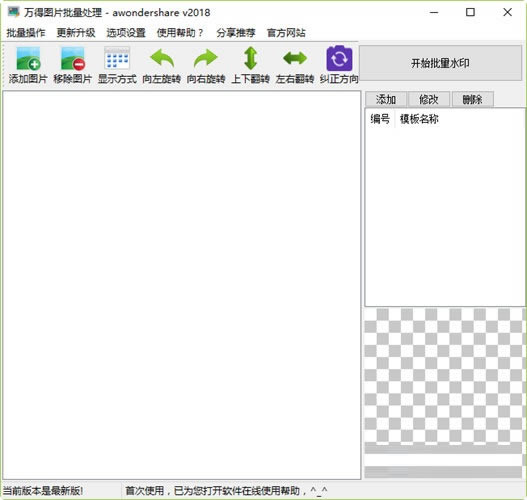Open the 更新升级 menu

(x=76, y=33)
